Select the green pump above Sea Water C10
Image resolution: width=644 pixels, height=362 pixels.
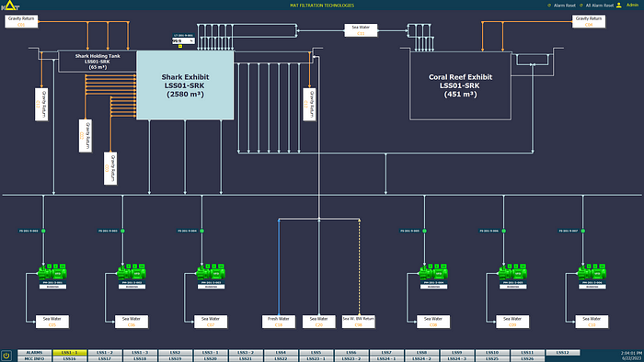tap(592, 272)
